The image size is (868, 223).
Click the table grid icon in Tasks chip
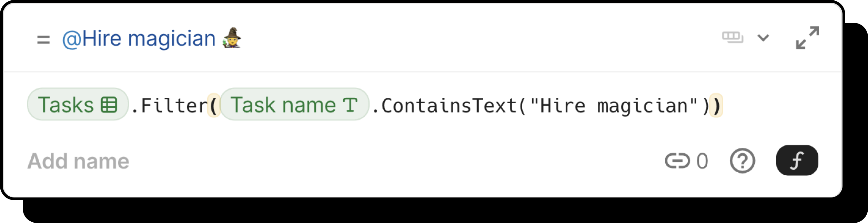109,105
